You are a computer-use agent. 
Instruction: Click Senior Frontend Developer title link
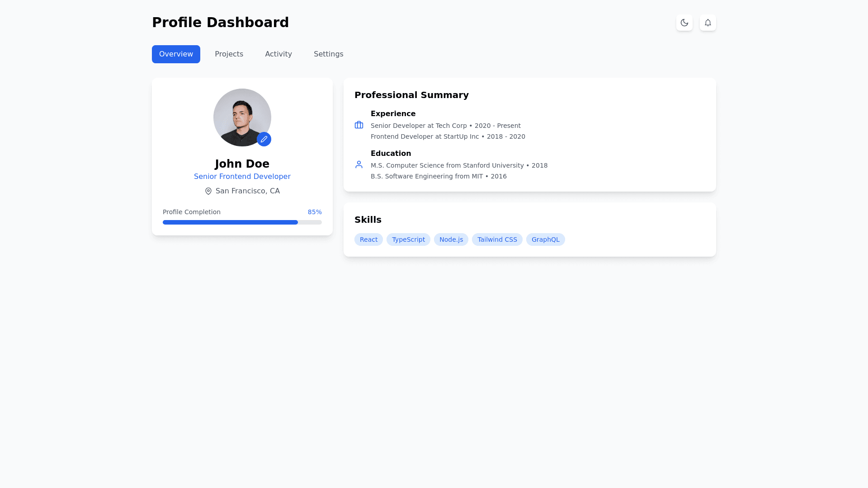242,177
